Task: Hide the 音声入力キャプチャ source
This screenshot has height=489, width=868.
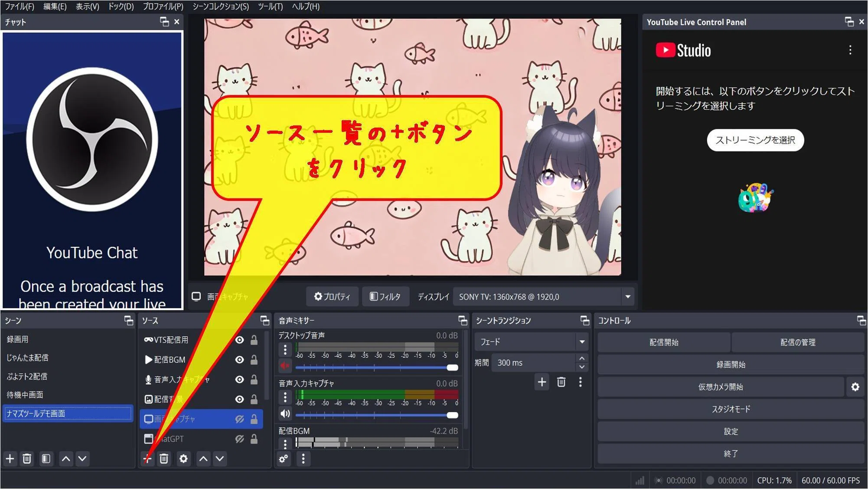Action: 239,380
